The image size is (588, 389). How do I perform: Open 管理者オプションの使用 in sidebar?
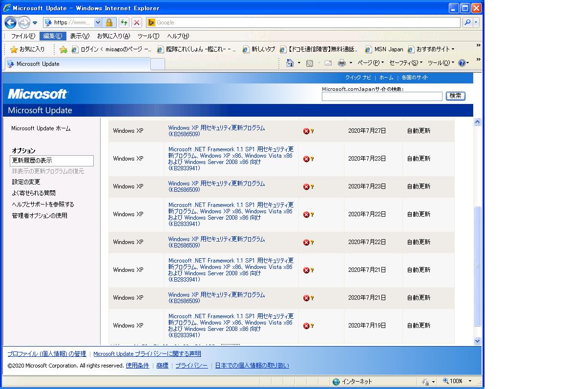tap(40, 216)
